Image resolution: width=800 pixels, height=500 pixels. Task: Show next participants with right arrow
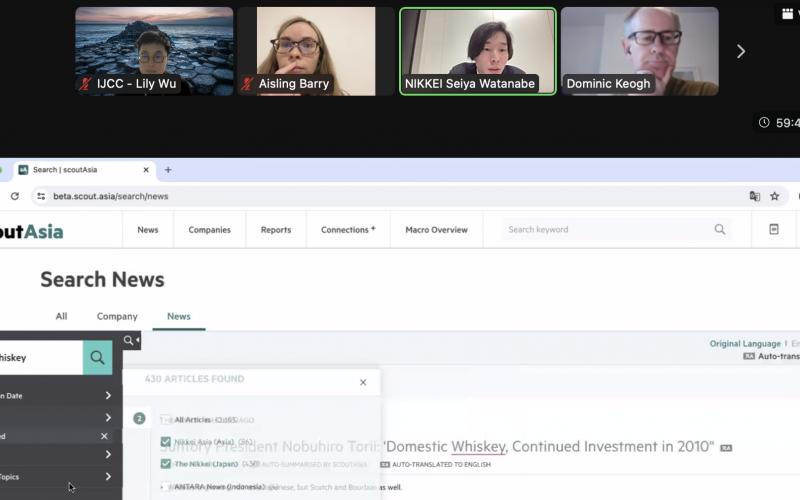pos(741,51)
